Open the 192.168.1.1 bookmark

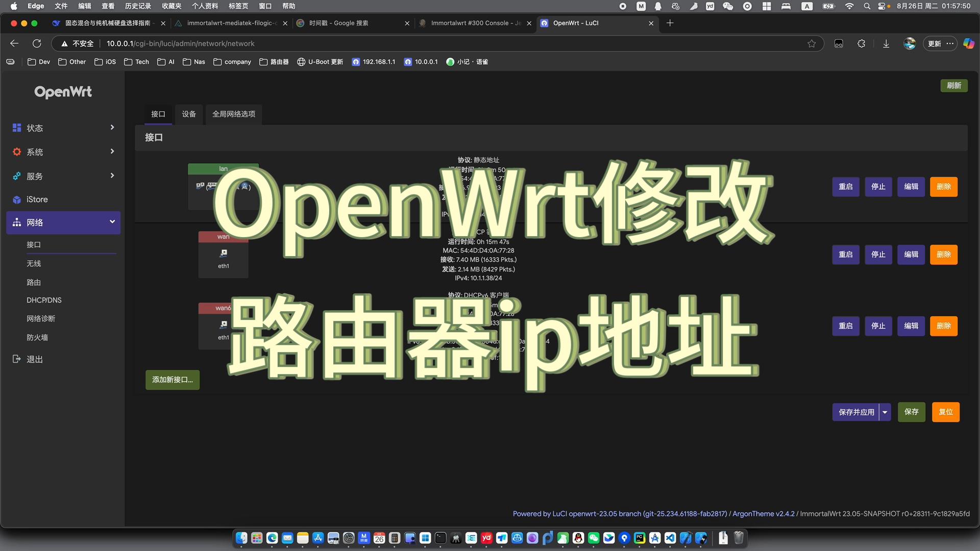coord(374,62)
